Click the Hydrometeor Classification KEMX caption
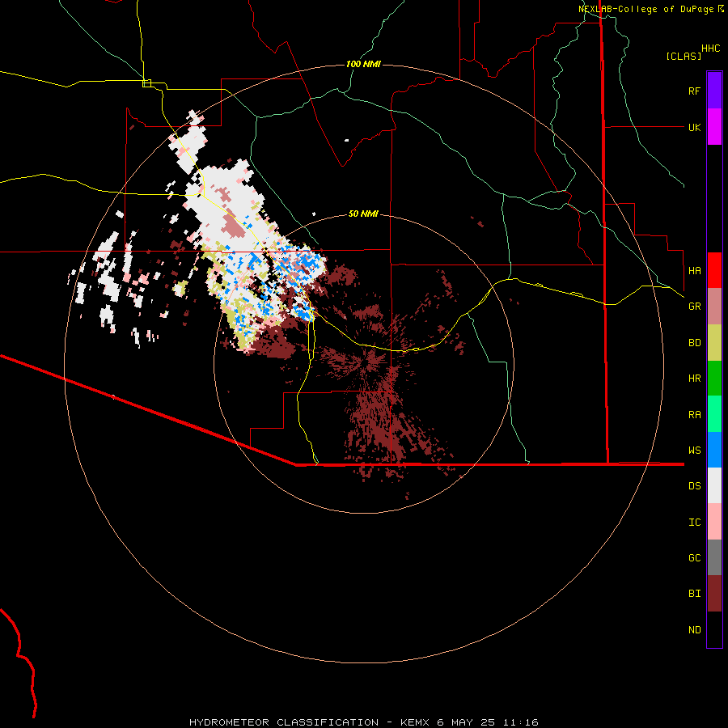728x728 pixels. coord(364,722)
